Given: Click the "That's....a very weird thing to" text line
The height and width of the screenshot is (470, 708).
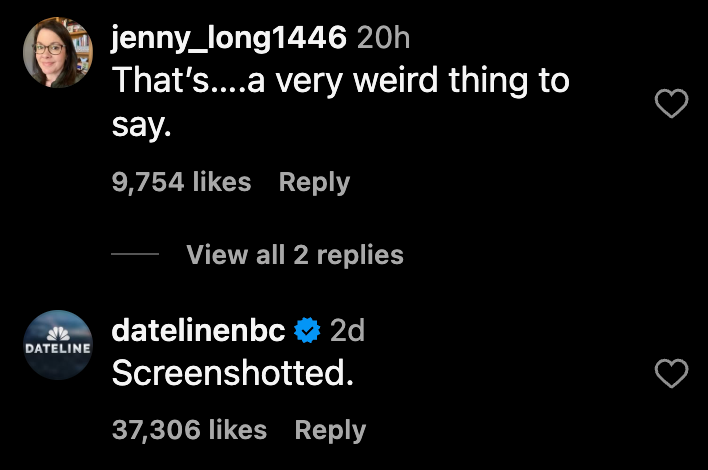Looking at the screenshot, I should tap(340, 81).
